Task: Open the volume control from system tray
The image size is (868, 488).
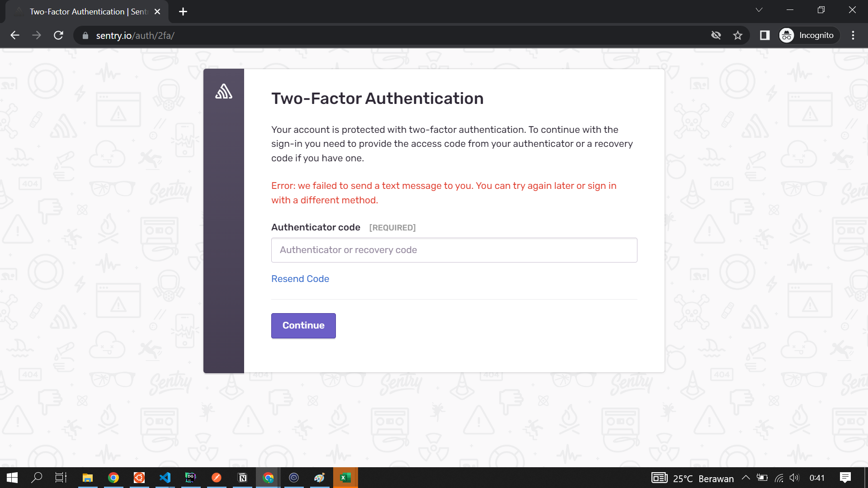Action: [x=794, y=478]
